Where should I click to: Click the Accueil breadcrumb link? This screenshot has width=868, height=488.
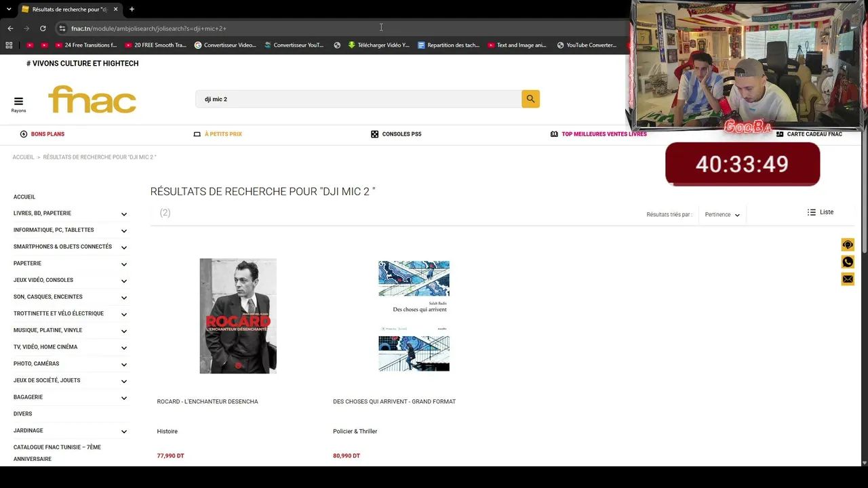click(23, 157)
